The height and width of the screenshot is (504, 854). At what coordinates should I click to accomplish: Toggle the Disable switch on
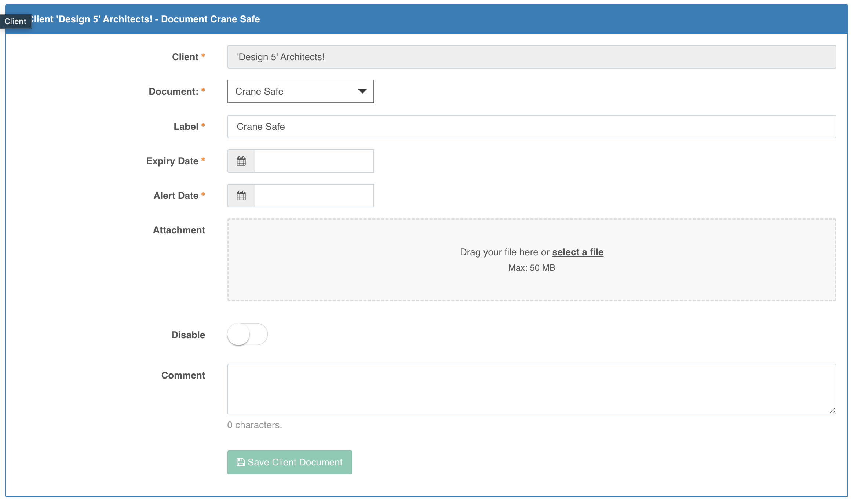coord(247,334)
